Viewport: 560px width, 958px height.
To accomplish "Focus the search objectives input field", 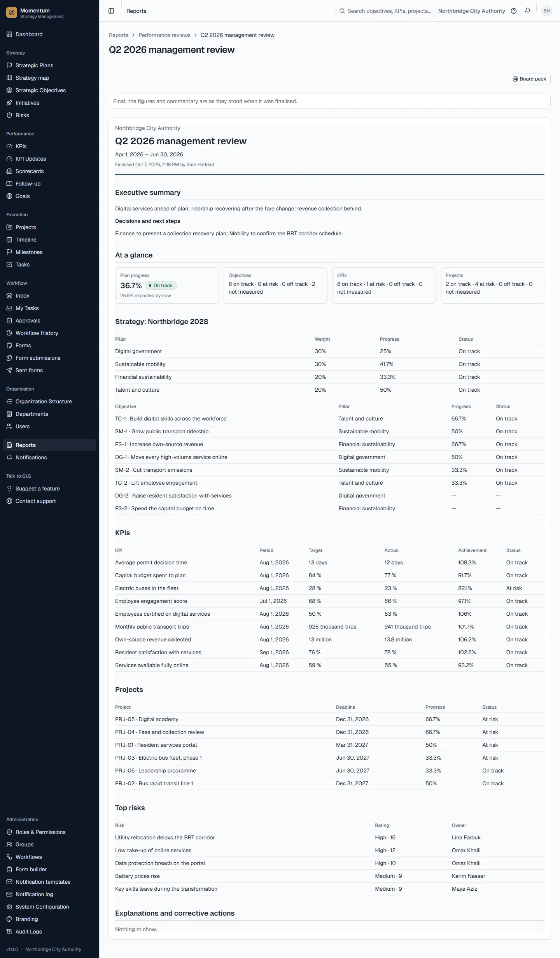I will 385,11.
